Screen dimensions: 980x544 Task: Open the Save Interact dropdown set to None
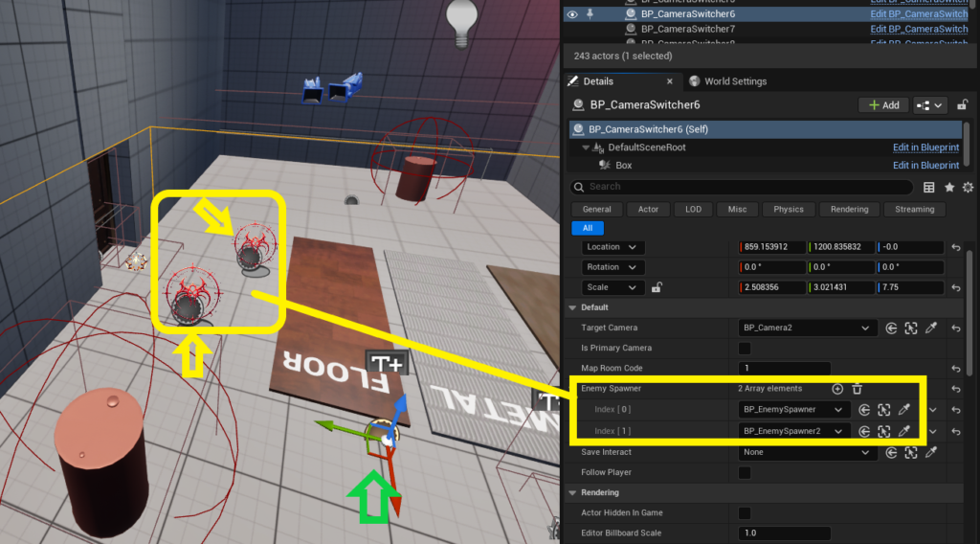pyautogui.click(x=808, y=452)
